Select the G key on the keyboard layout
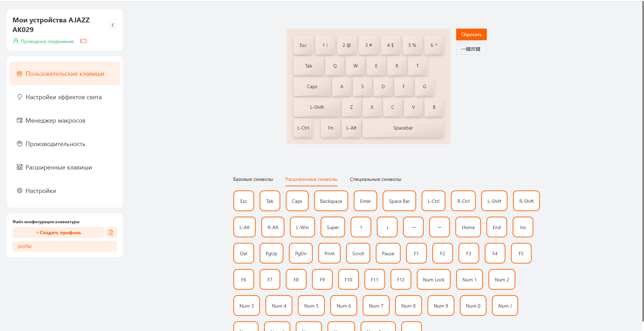The image size is (644, 331). 424,86
